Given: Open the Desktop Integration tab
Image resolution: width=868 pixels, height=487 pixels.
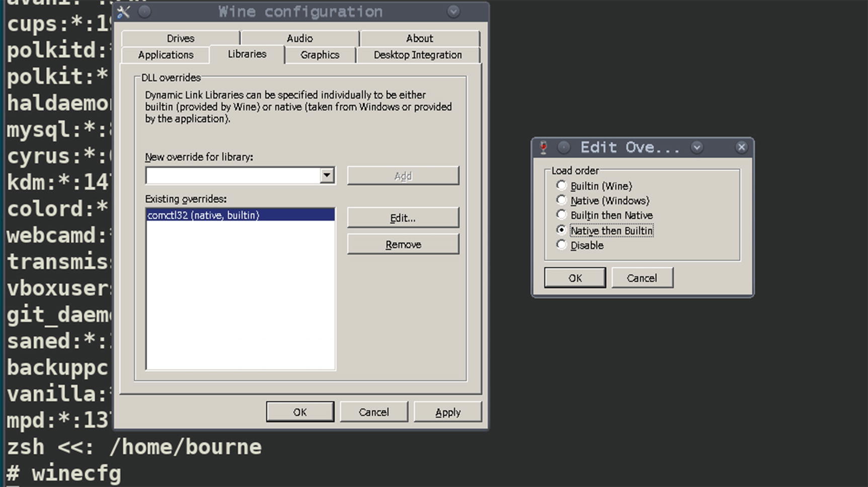Looking at the screenshot, I should click(x=418, y=55).
